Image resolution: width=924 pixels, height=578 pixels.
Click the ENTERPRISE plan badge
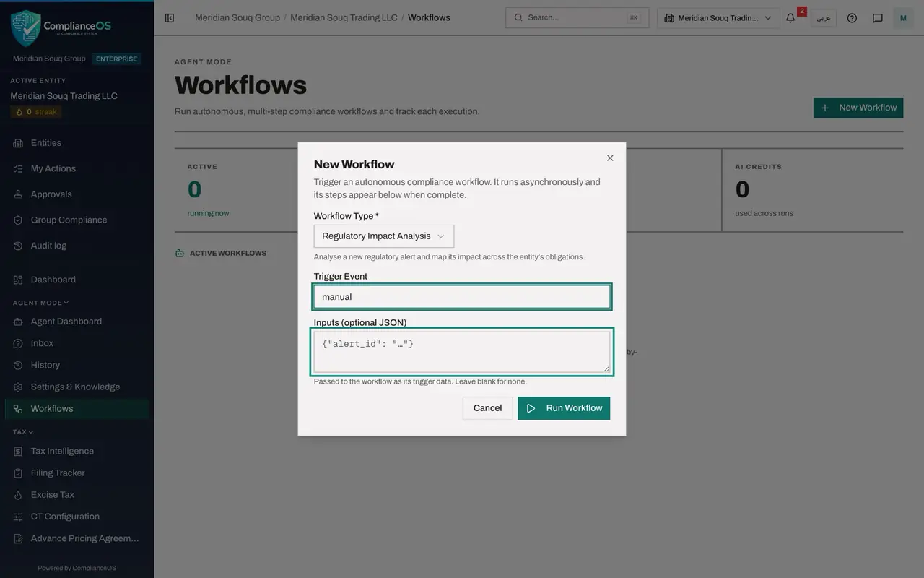pos(117,59)
